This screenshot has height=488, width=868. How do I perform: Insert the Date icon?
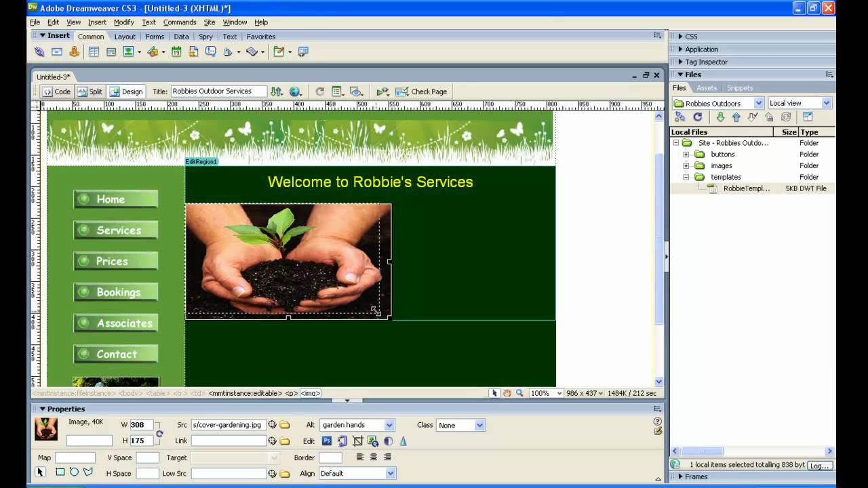[177, 52]
